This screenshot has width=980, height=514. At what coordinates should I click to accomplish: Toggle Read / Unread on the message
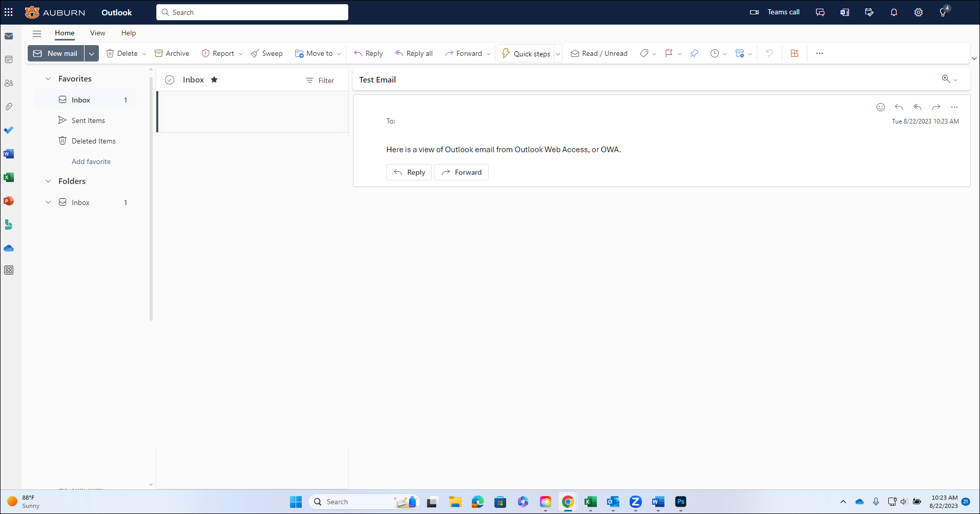pos(598,53)
